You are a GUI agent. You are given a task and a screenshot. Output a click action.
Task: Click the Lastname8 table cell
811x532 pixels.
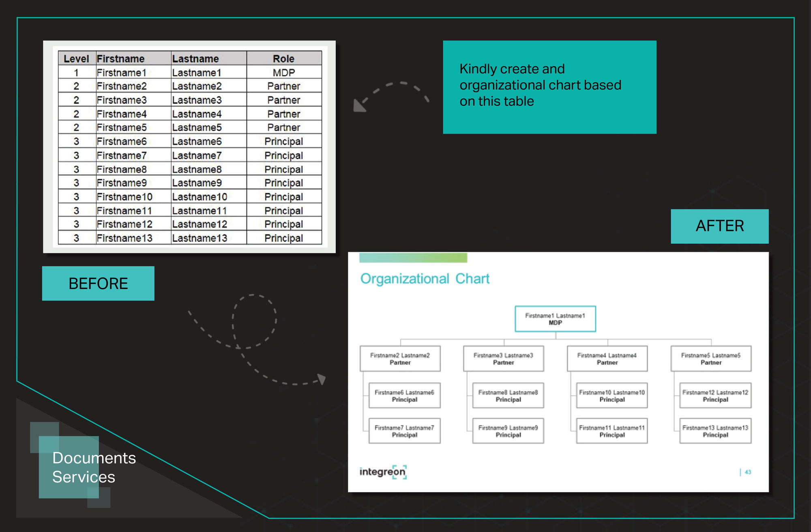(209, 169)
